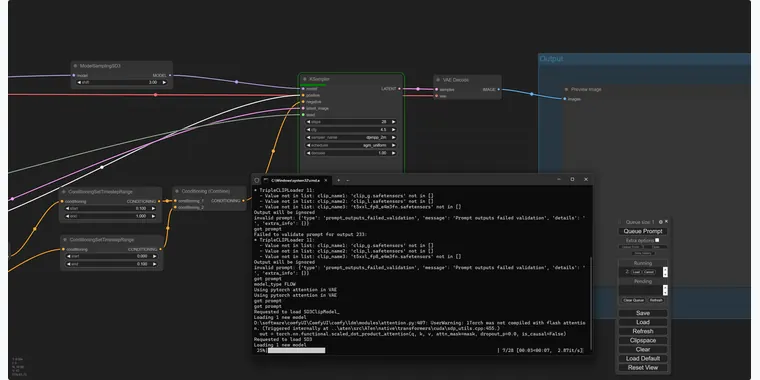The width and height of the screenshot is (760, 380).
Task: Collapse the VAE Decode node title dot
Action: [x=437, y=80]
